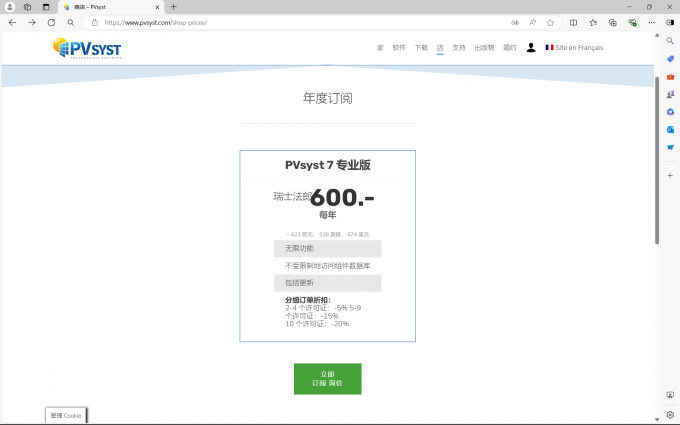Click the currency conversion line
Screen dimensions: 680x425
point(327,234)
